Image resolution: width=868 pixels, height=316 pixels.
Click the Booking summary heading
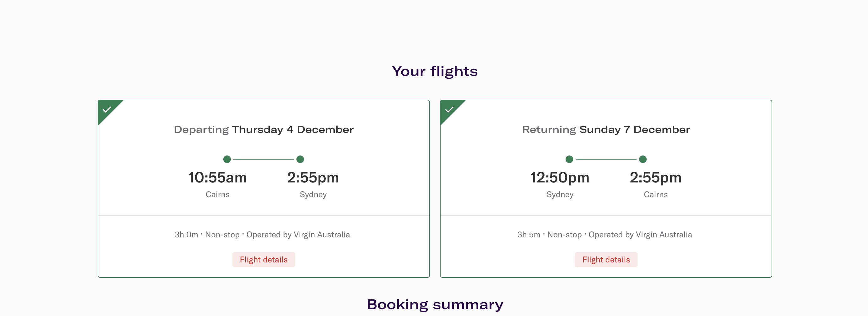pyautogui.click(x=435, y=305)
